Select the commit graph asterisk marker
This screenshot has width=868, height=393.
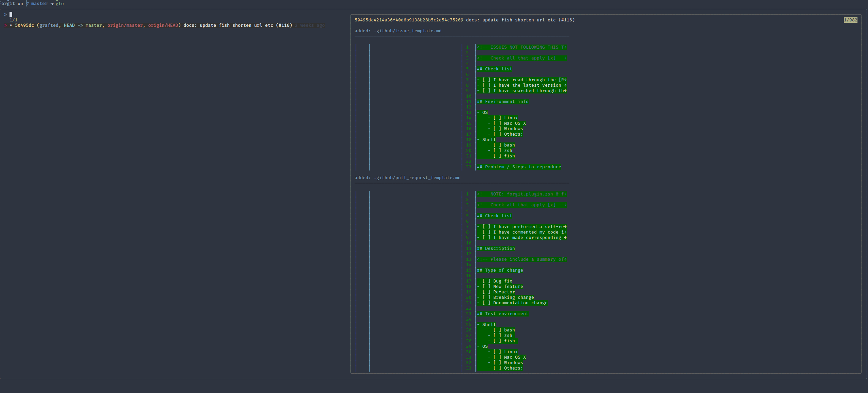tap(11, 25)
